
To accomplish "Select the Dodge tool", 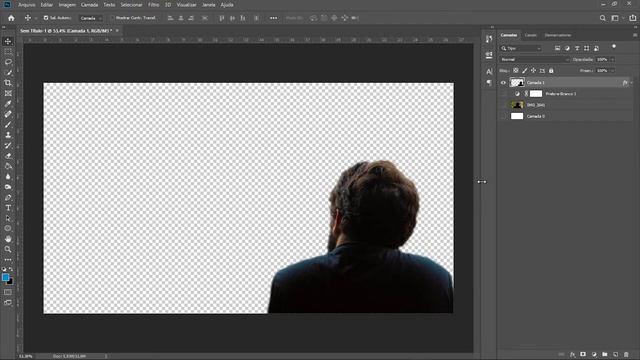I will pyautogui.click(x=8, y=187).
